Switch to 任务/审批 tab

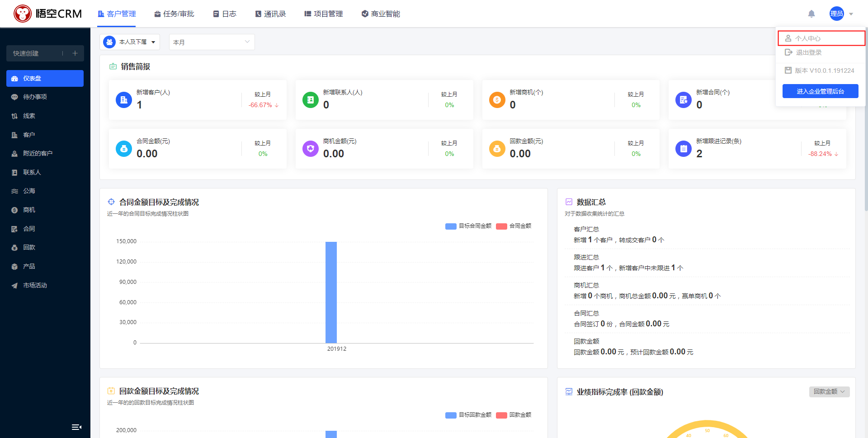tap(174, 14)
